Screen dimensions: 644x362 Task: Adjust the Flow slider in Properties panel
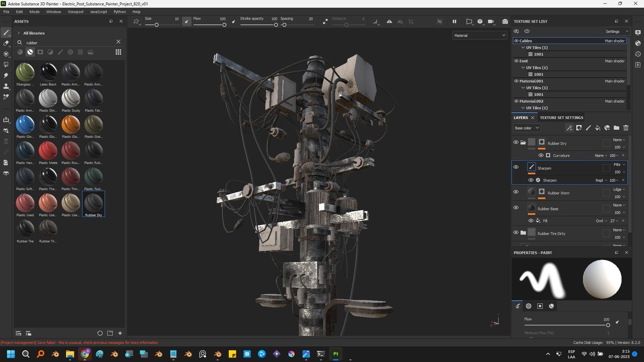(607, 325)
